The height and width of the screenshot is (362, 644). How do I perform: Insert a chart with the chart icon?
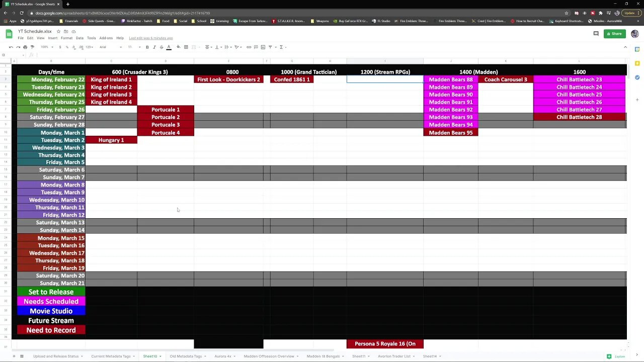pyautogui.click(x=263, y=47)
